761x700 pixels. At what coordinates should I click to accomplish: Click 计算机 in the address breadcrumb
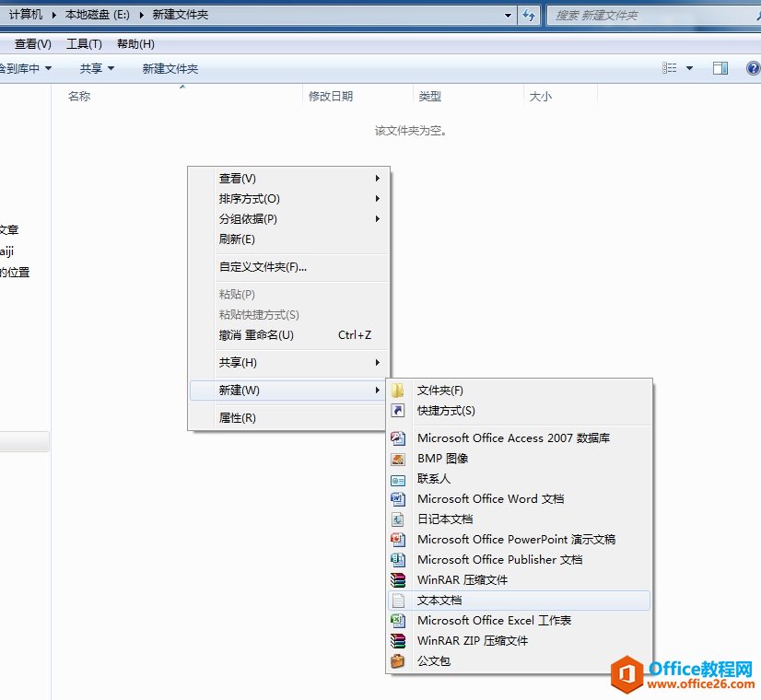tap(25, 15)
